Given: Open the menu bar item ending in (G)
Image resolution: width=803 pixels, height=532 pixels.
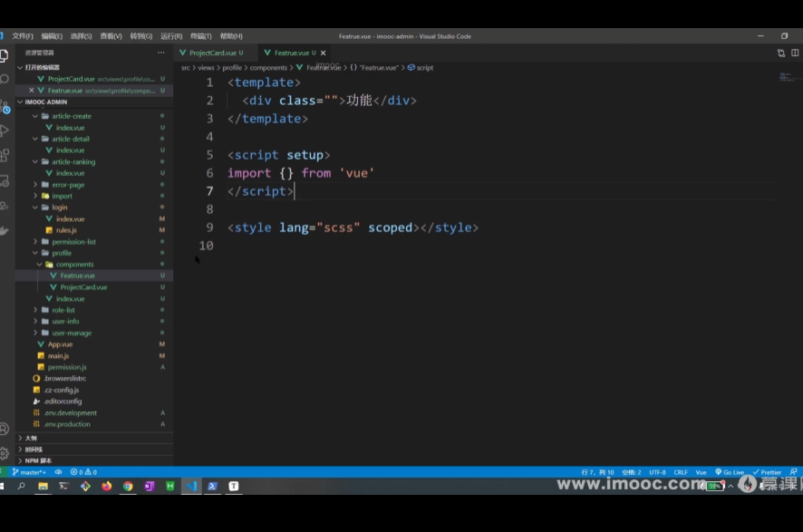Looking at the screenshot, I should [140, 36].
